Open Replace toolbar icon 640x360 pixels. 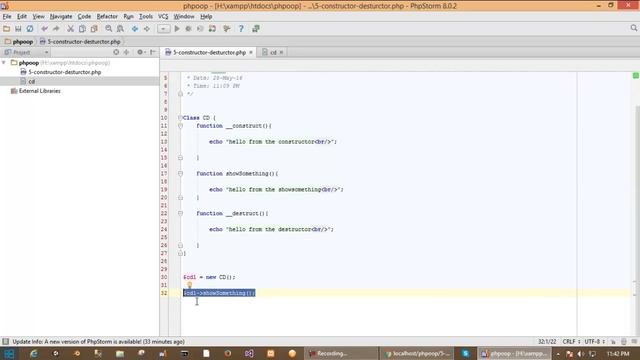pos(120,29)
